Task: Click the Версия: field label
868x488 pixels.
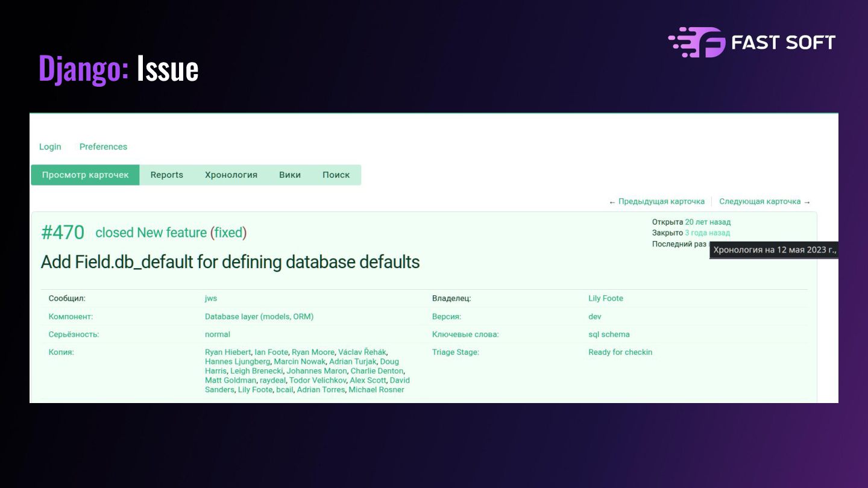Action: 447,316
